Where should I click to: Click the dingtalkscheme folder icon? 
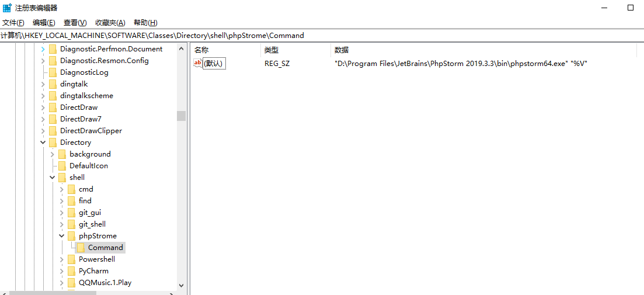pos(53,96)
